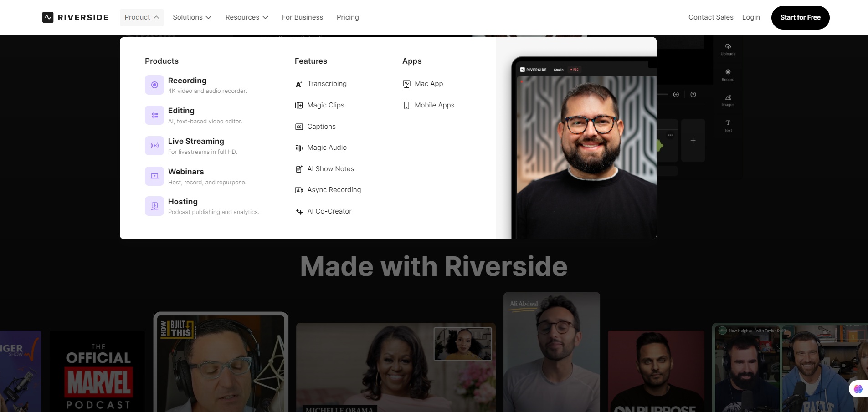Open the Pricing page
The height and width of the screenshot is (412, 868).
[348, 17]
